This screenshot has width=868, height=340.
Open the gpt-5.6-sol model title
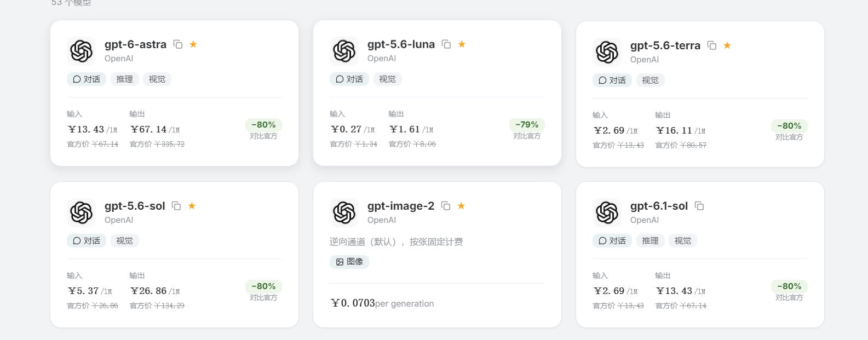click(x=135, y=206)
